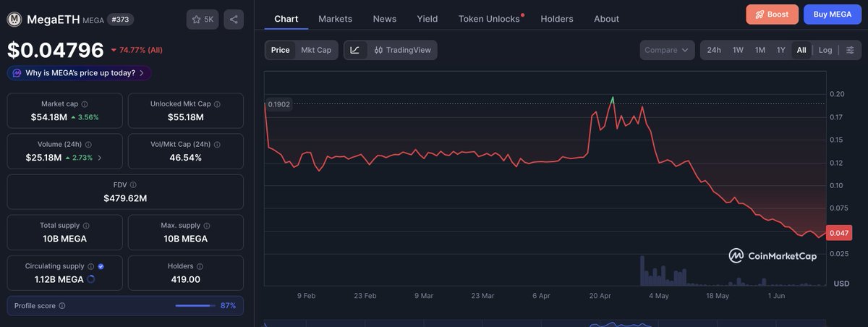The image size is (868, 327).
Task: Click the AI icon beside price question
Action: click(x=17, y=73)
